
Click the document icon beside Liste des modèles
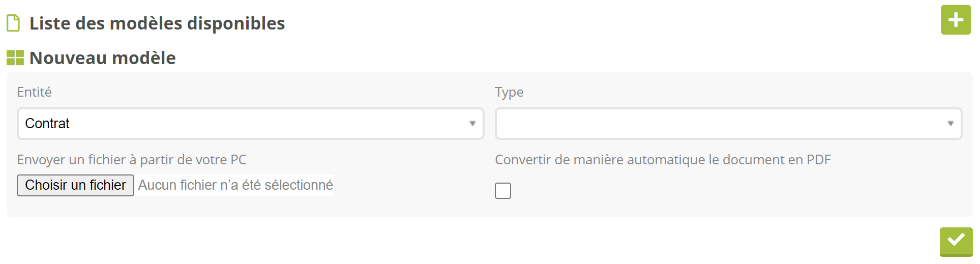point(13,23)
